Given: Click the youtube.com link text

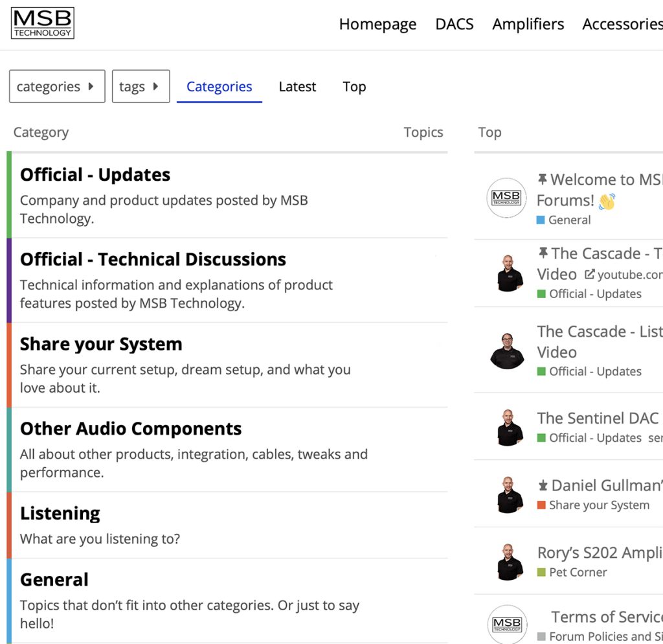Looking at the screenshot, I should pos(630,275).
